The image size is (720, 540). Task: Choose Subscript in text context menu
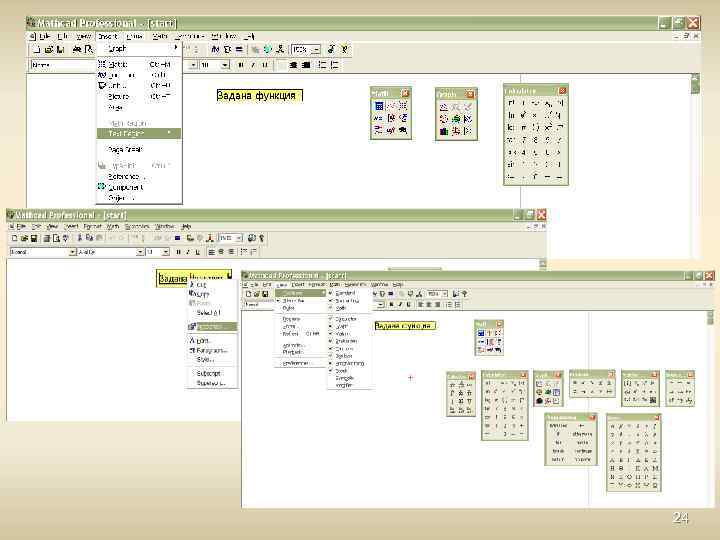coord(212,373)
